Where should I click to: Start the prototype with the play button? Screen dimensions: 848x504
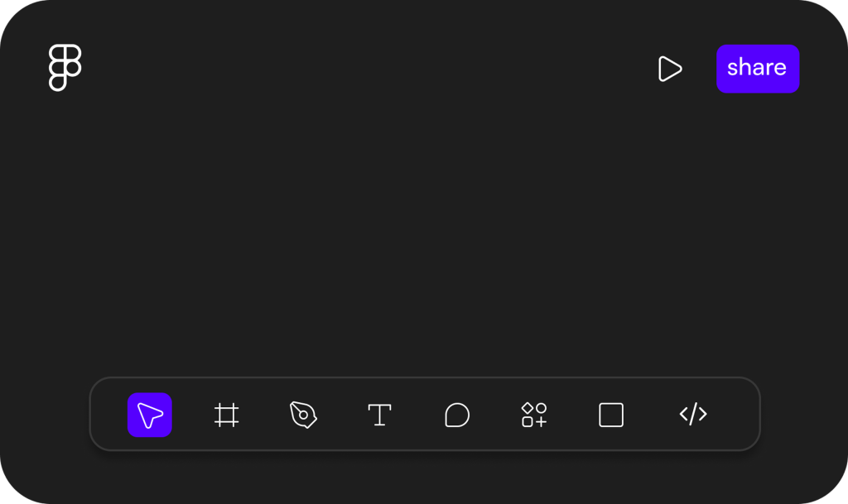tap(670, 69)
